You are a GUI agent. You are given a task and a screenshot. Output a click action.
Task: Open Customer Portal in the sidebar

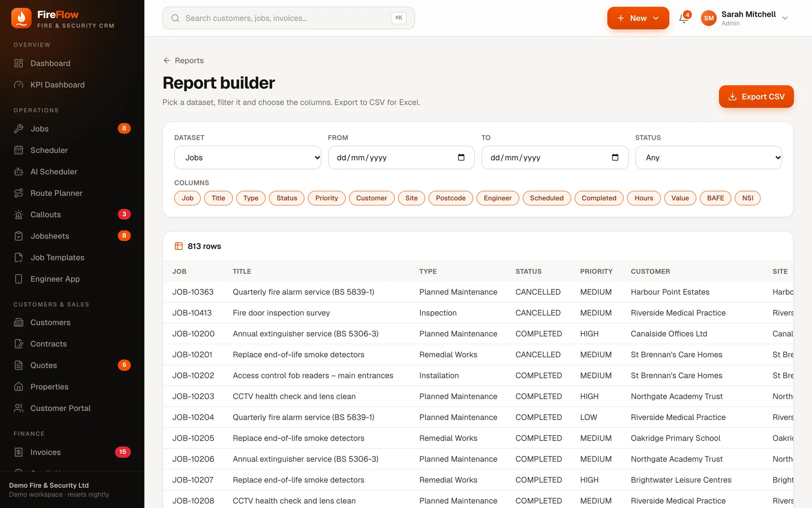tap(72, 408)
